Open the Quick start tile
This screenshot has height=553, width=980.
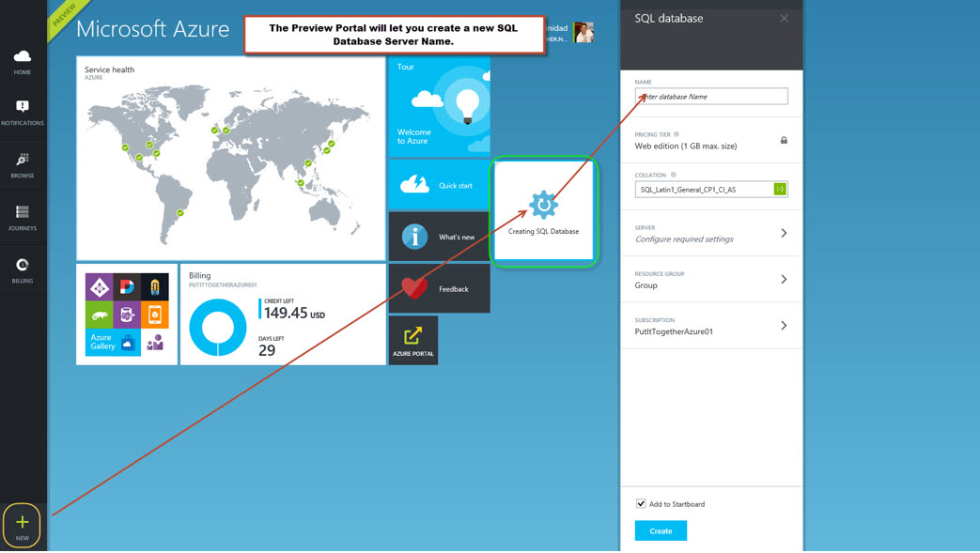click(x=440, y=184)
